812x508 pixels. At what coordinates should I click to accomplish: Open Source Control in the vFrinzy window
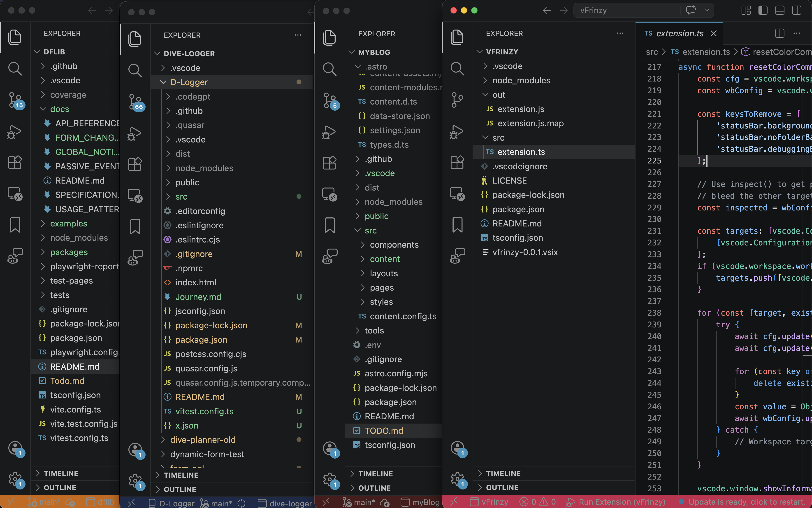(x=457, y=100)
